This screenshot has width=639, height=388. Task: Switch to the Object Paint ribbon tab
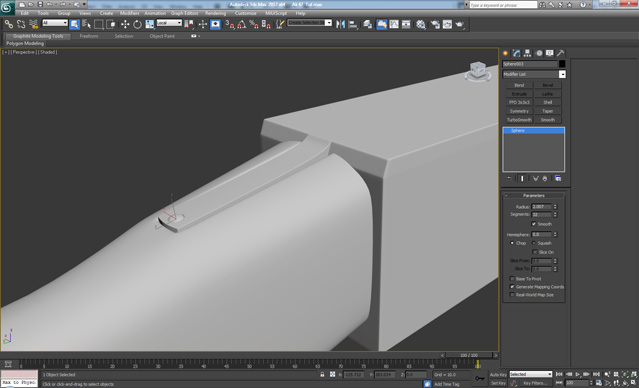coord(162,36)
